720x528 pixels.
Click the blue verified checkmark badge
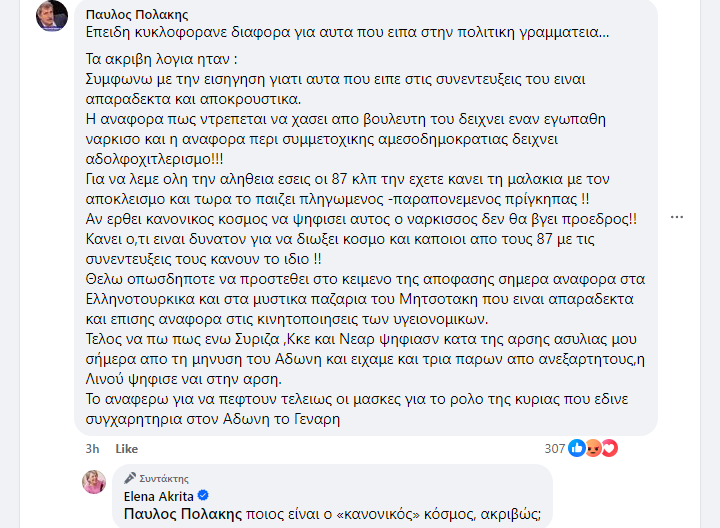(203, 496)
